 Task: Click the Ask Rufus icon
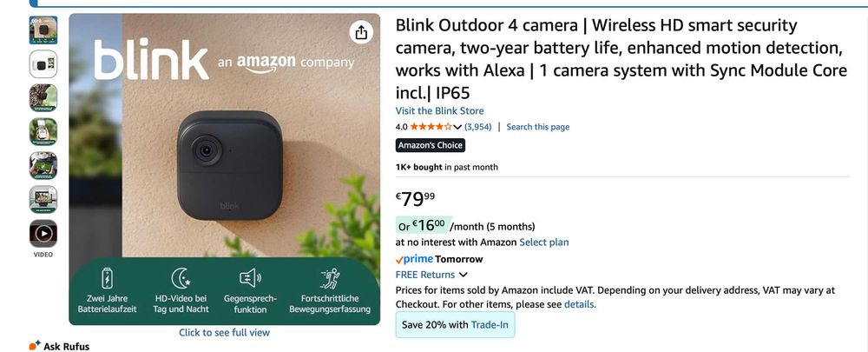click(x=35, y=345)
